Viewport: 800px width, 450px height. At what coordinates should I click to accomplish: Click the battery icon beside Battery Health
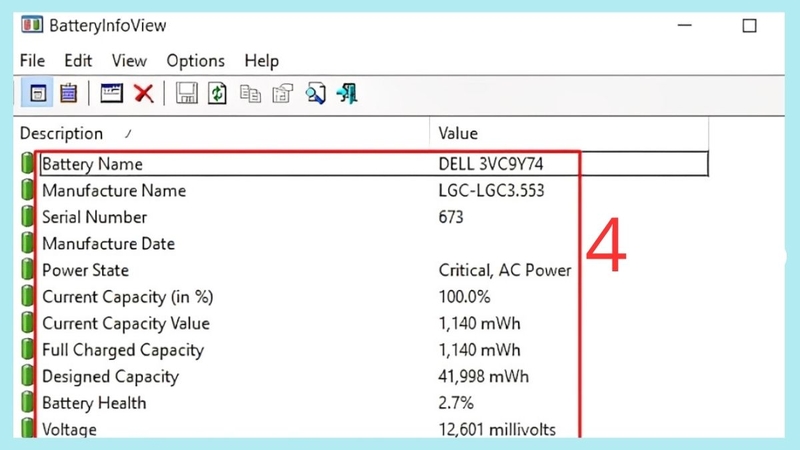[27, 402]
